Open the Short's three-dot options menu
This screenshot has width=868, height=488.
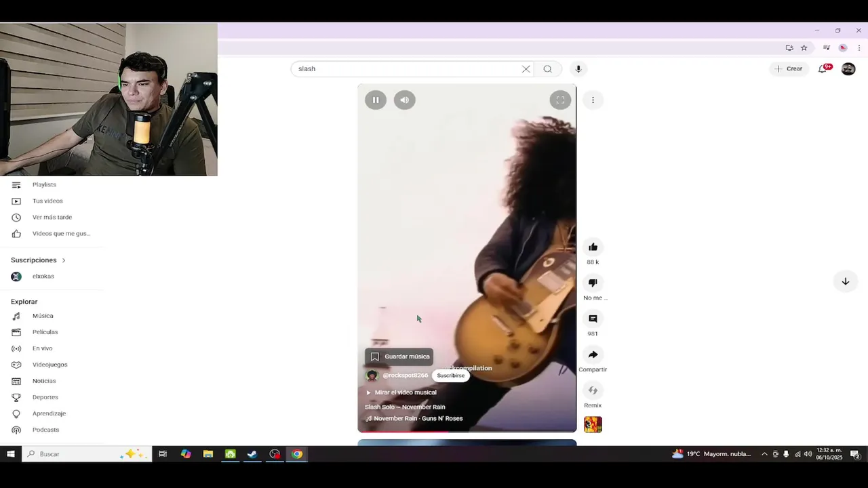(593, 100)
